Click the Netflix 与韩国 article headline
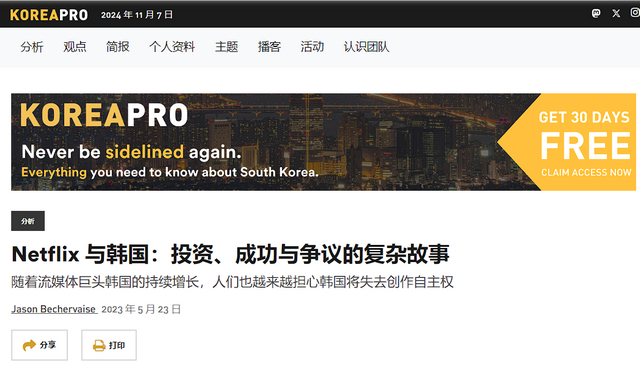This screenshot has width=640, height=373. (231, 254)
